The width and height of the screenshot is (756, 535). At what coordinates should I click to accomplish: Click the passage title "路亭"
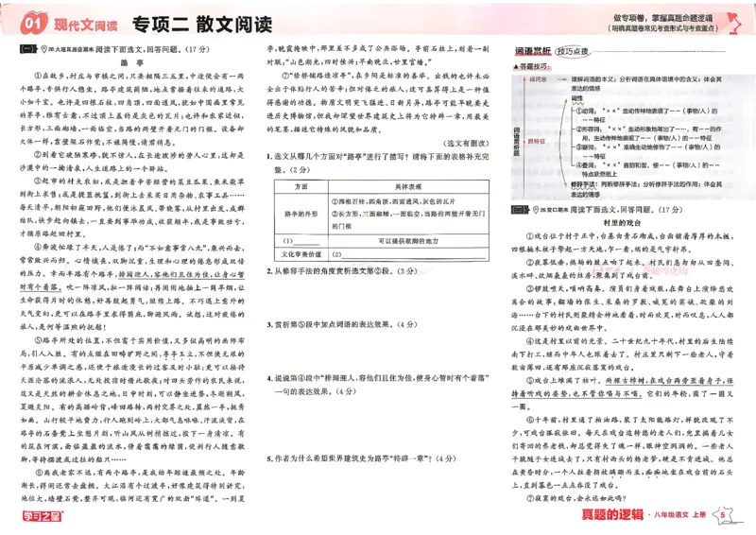(x=132, y=62)
